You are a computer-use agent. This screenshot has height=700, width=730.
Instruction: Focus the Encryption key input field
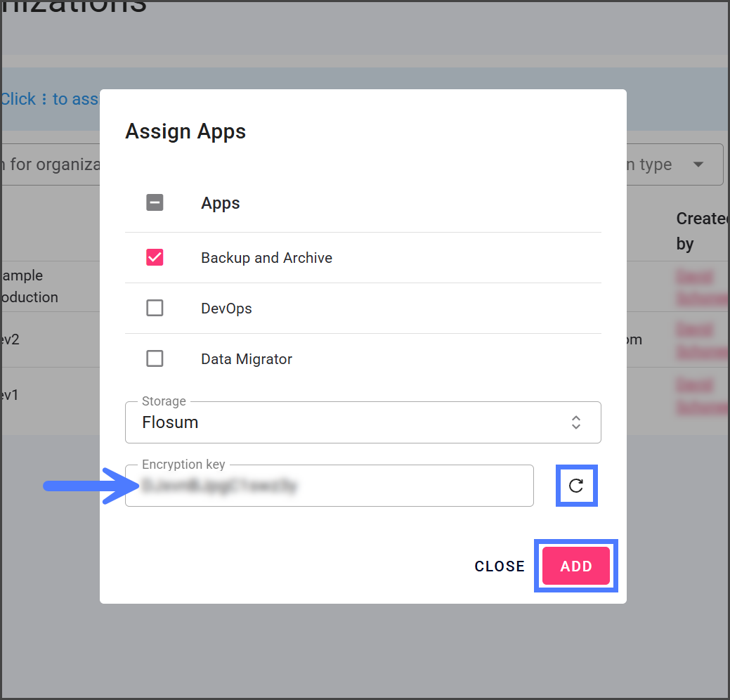[x=329, y=486]
